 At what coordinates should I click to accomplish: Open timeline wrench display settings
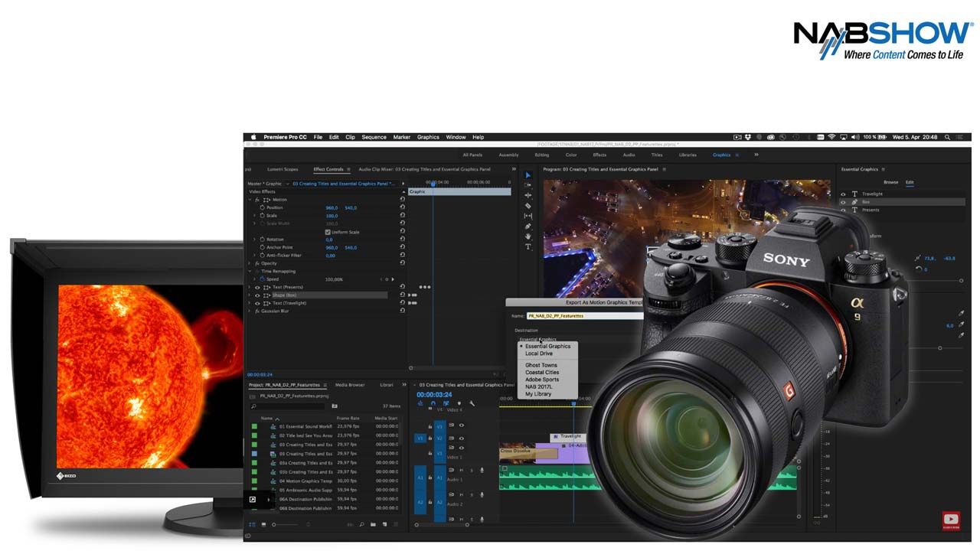tap(472, 403)
